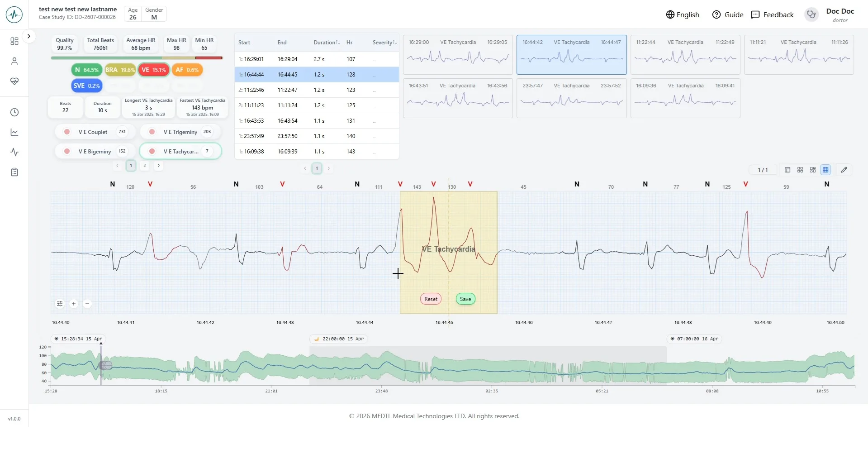Open the 11:11:21 VE Tachycardia thumbnail
Image resolution: width=868 pixels, height=449 pixels.
tap(799, 55)
